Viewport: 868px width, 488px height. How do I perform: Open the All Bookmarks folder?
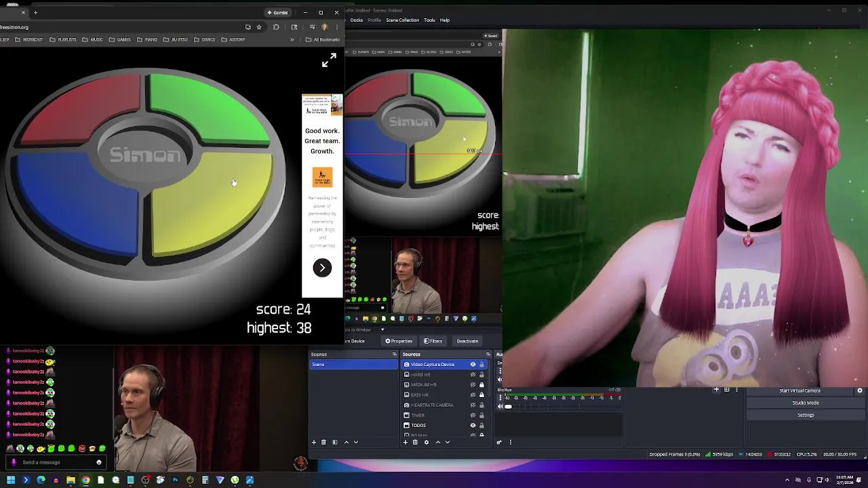pos(322,39)
